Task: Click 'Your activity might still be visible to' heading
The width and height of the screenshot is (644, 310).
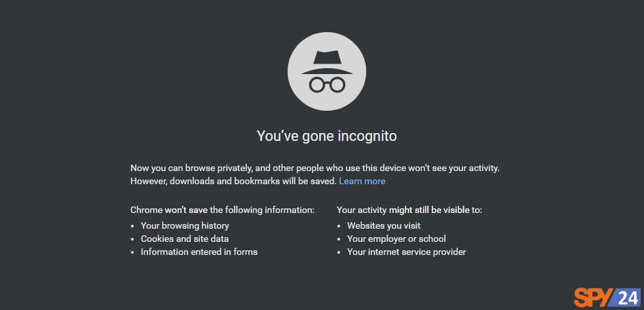Action: click(409, 210)
